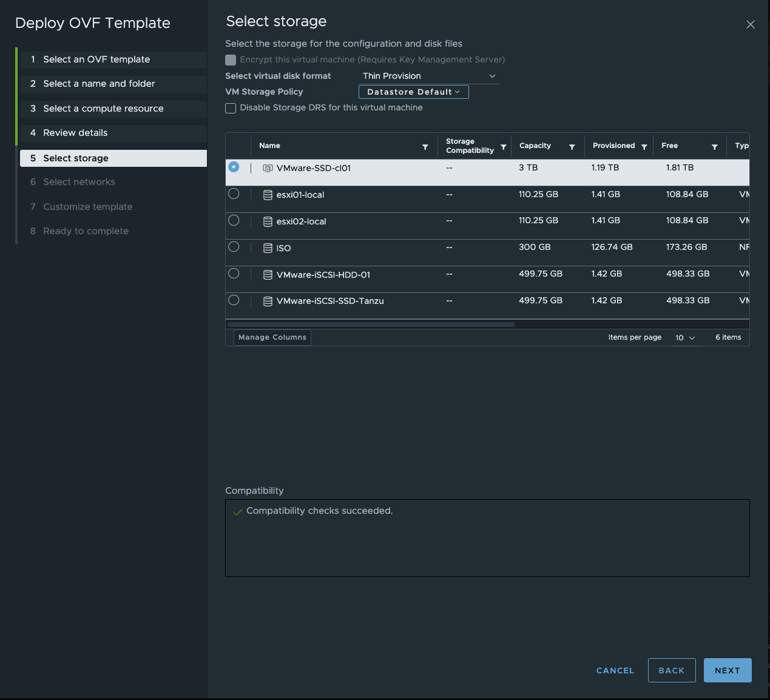Open the virtual disk format dropdown
The width and height of the screenshot is (770, 700).
[429, 76]
